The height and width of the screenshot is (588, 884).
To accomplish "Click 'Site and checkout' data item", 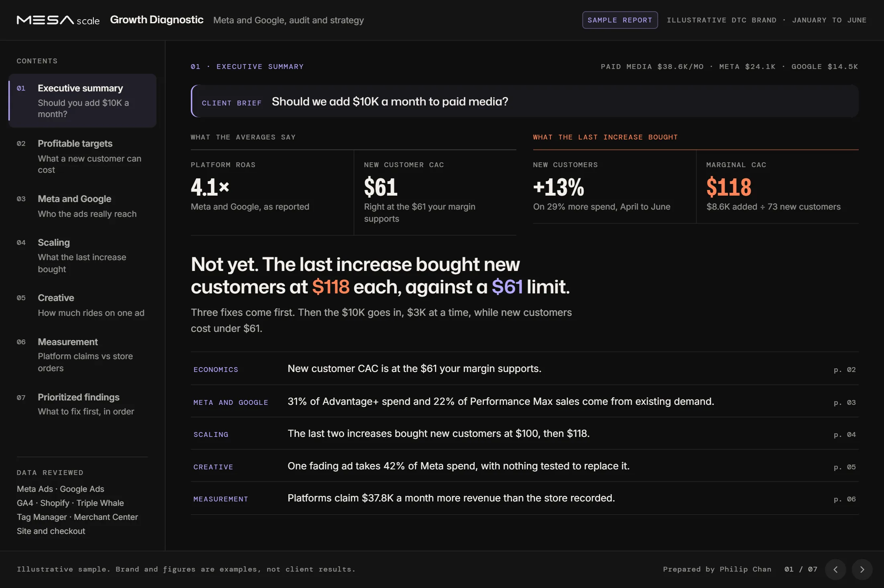I will click(x=51, y=531).
